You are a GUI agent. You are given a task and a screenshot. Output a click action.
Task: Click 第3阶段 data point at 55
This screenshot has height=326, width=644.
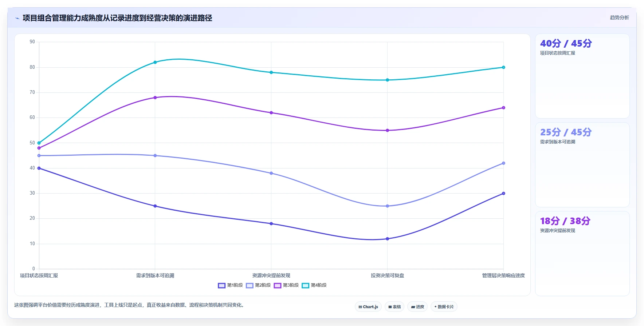coord(387,130)
